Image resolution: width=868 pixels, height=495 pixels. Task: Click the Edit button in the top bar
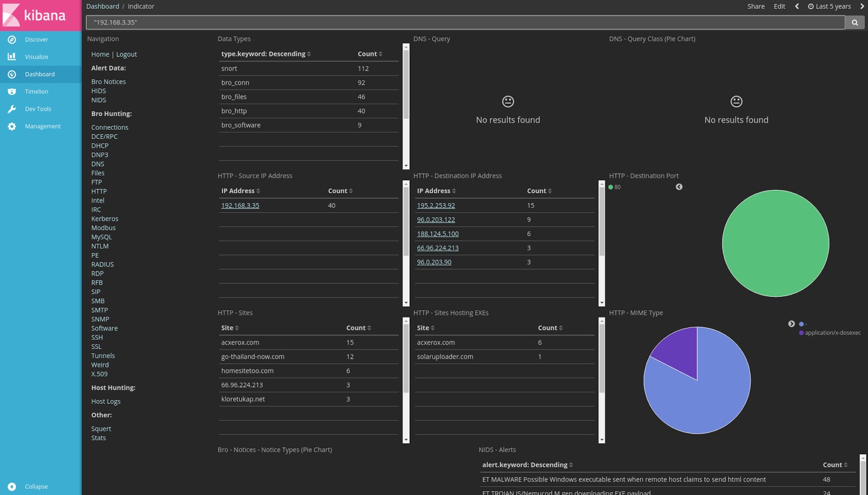[779, 6]
